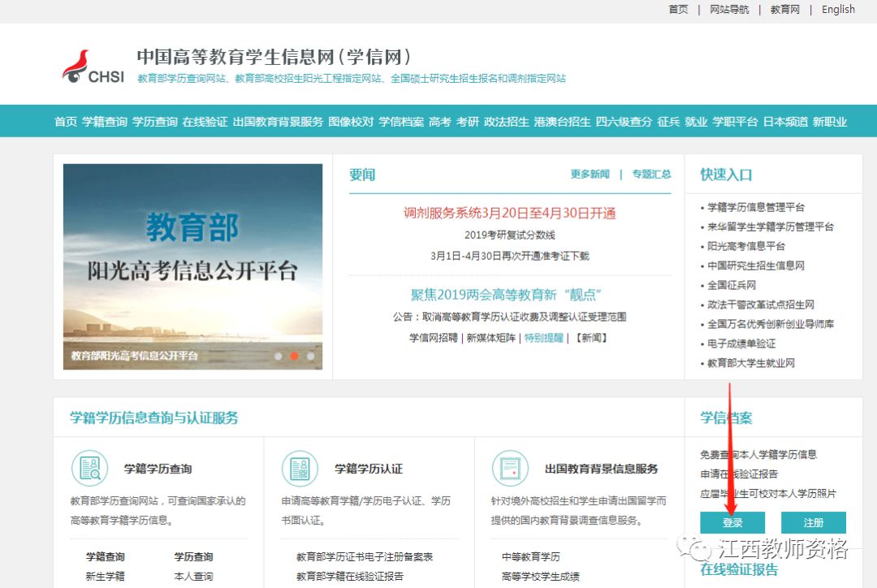This screenshot has height=588, width=877.
Task: Open 新媒体矩阵 link
Action: 491,338
